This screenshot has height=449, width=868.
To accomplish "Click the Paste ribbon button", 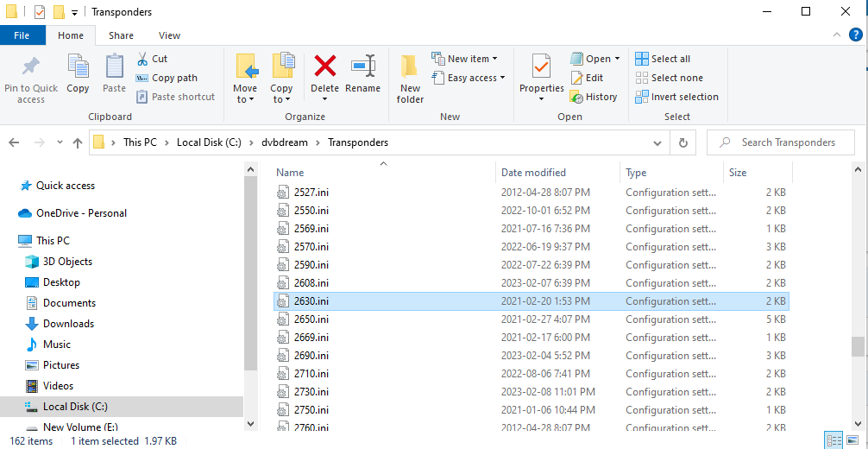I will click(x=114, y=74).
